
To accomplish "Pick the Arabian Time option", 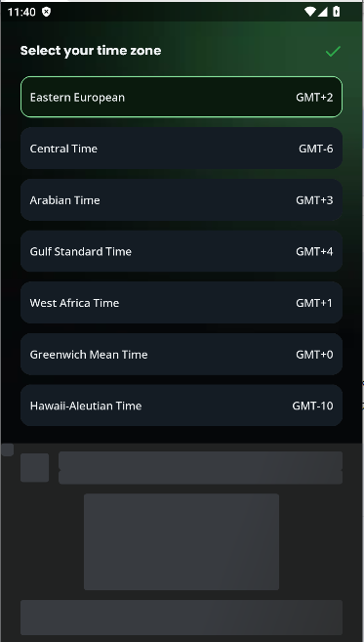I will click(182, 199).
